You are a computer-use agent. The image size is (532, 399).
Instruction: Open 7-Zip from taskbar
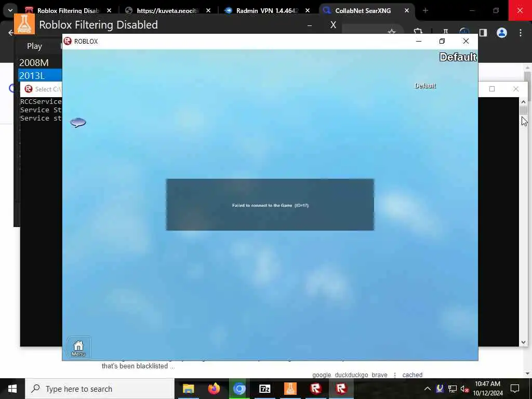[264, 389]
